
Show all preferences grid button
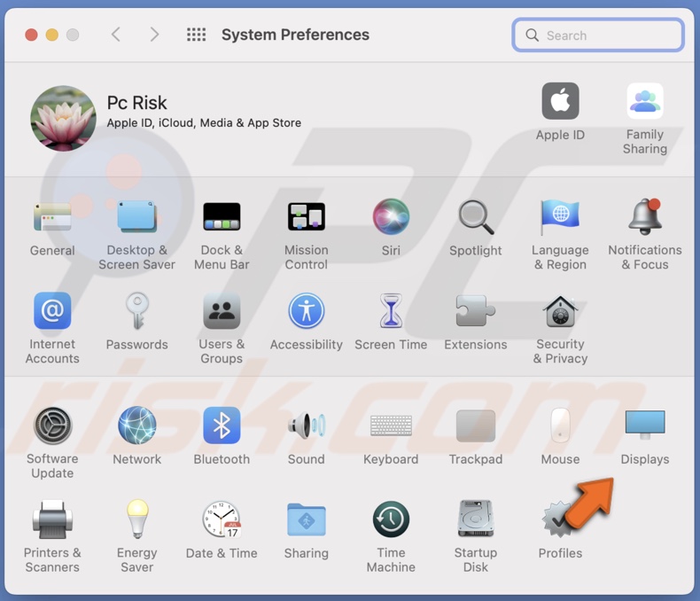pyautogui.click(x=196, y=35)
